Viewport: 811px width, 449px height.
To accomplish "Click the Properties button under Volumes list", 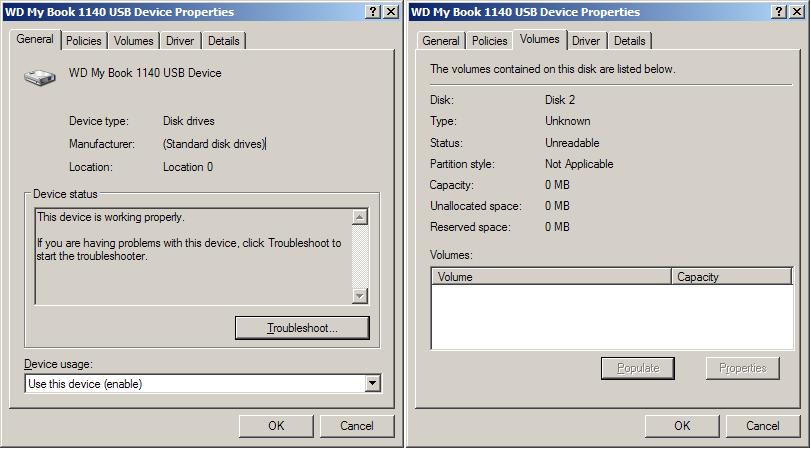I will [743, 368].
